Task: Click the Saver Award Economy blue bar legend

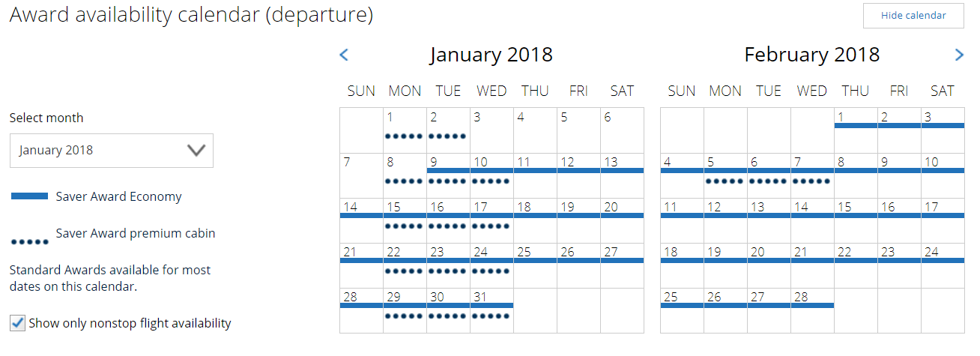Action: 30,196
